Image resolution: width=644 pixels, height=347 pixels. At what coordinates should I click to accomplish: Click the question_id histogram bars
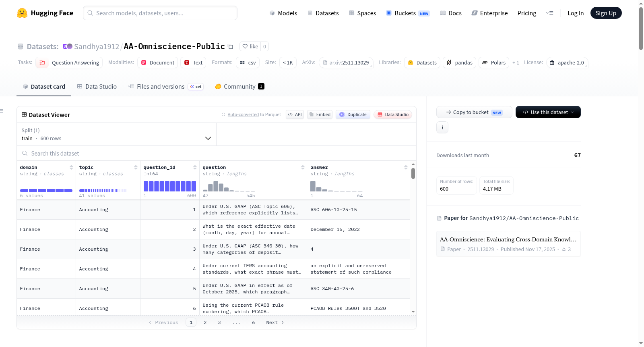click(170, 186)
